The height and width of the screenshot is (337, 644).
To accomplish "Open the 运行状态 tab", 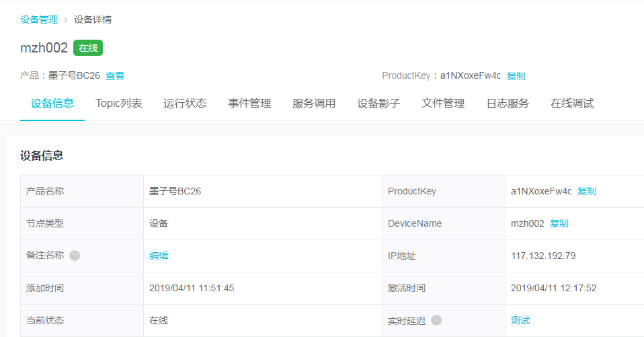I will [185, 104].
